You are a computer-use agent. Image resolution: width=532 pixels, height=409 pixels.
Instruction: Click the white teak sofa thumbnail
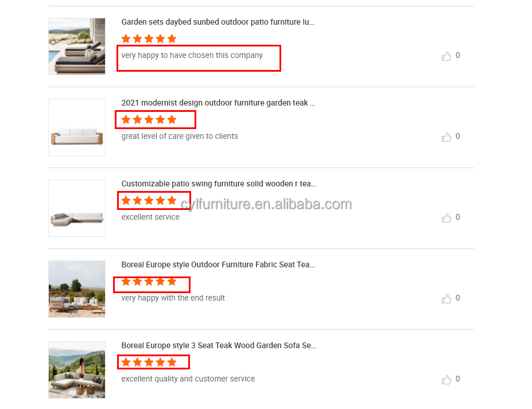(77, 127)
